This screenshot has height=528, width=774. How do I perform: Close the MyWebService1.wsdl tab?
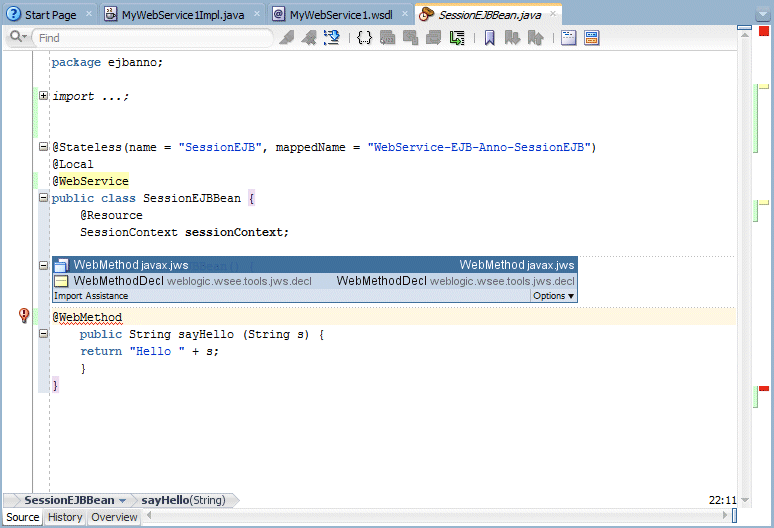pos(405,14)
